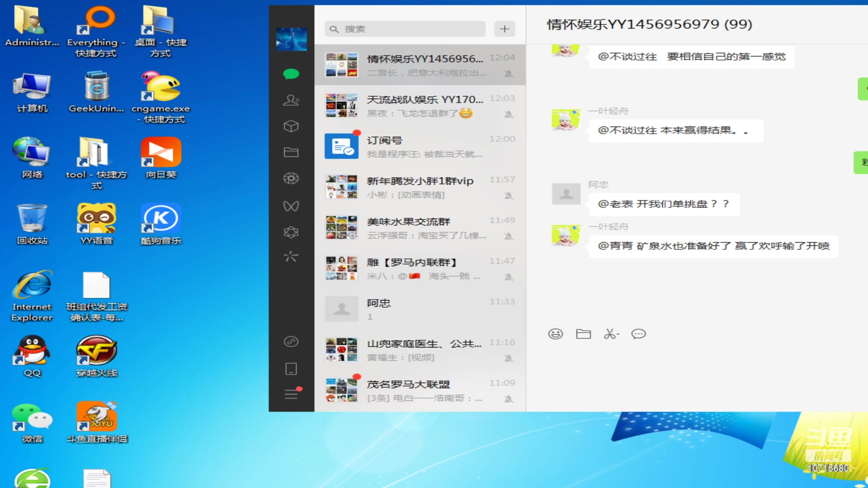Open the conversation with 阿忠
The width and height of the screenshot is (868, 488).
tap(420, 309)
